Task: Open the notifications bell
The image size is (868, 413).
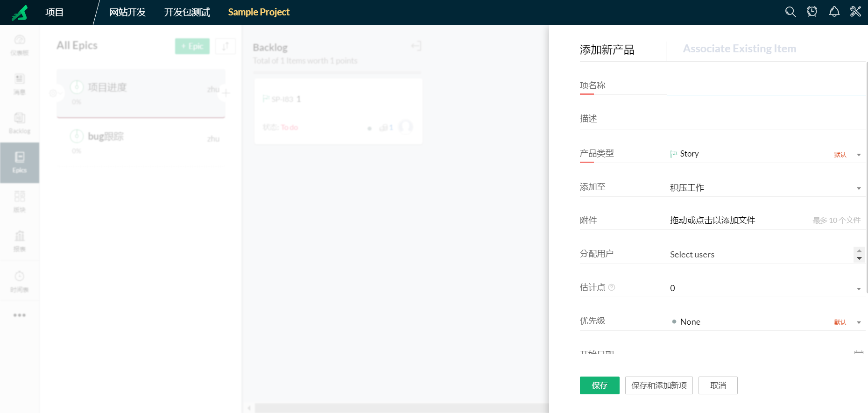Action: point(834,12)
